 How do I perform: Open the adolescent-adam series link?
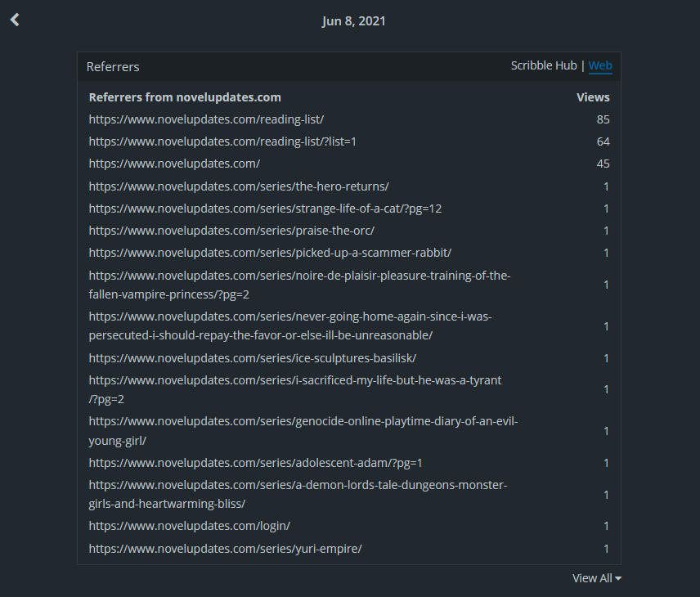[255, 463]
